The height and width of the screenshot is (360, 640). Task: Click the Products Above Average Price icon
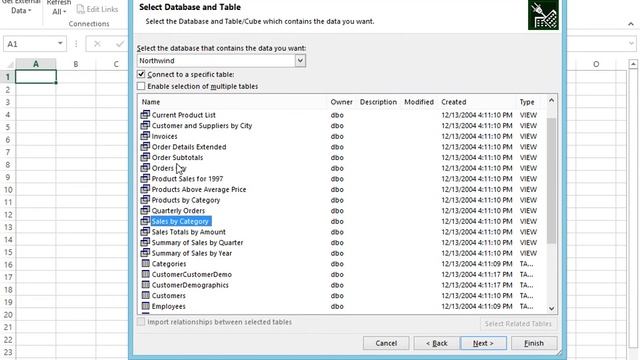(145, 189)
